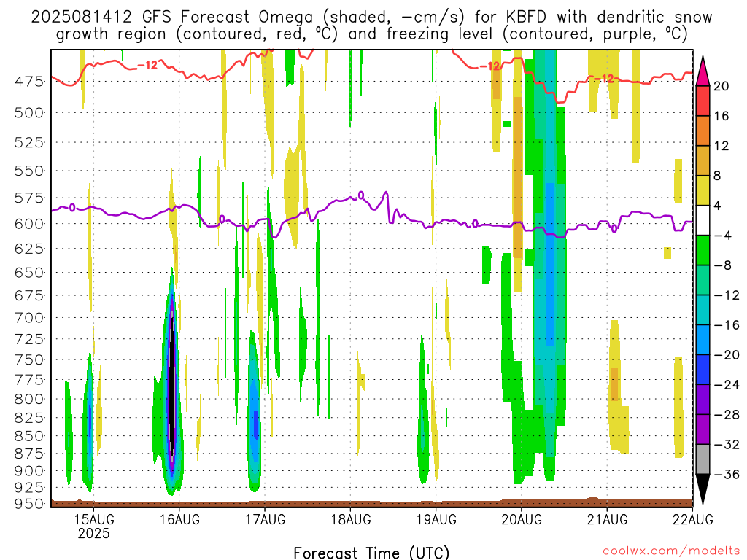Image resolution: width=747 pixels, height=560 pixels.
Task: Click the colorbar value label -36
Action: coord(727,474)
